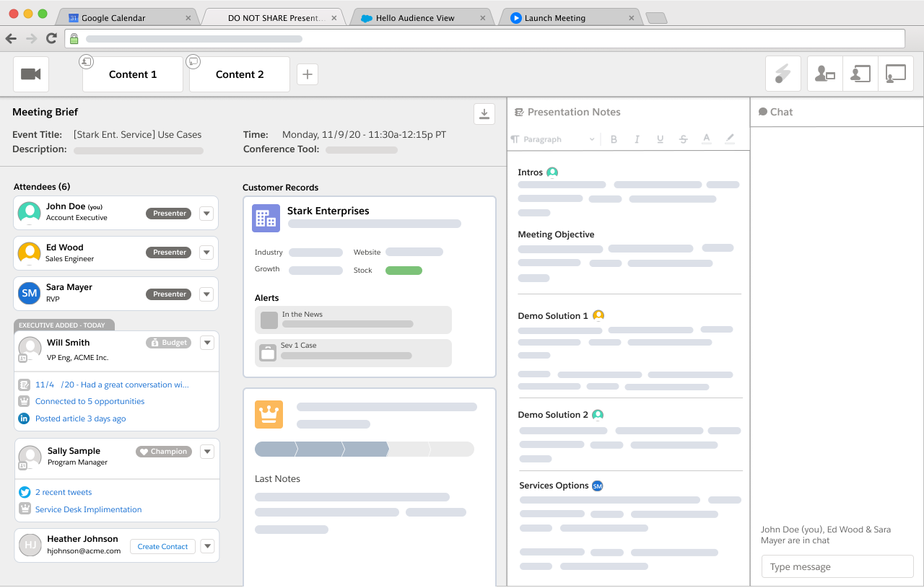924x588 pixels.
Task: Download the Meeting Brief
Action: pyautogui.click(x=484, y=114)
